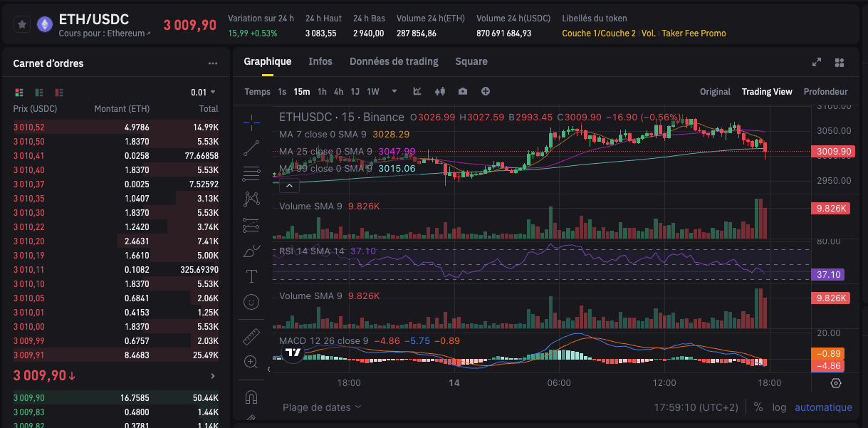Open the 0.01 price precision dropdown
Viewport: 868px width, 428px height.
(203, 93)
